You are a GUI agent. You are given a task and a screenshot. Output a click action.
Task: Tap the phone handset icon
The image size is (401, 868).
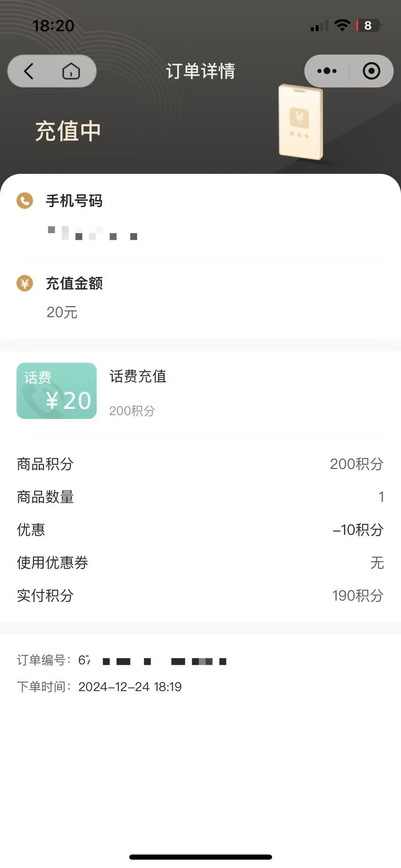click(24, 201)
